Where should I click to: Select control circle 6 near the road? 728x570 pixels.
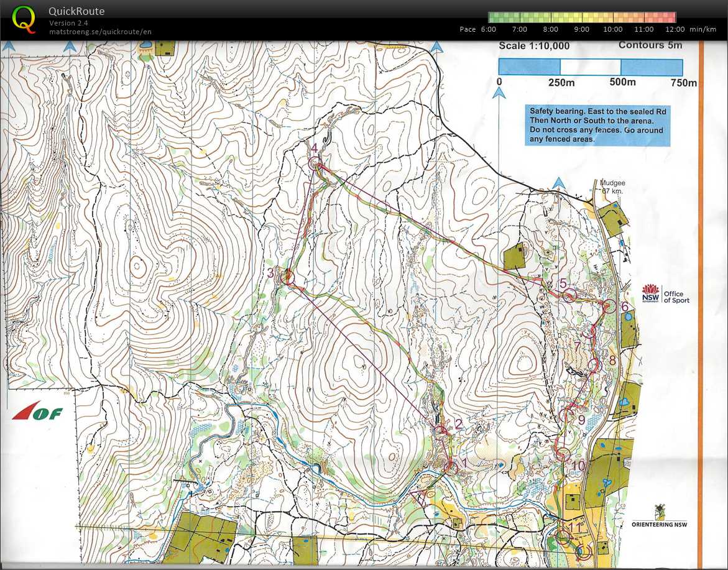[x=609, y=306]
